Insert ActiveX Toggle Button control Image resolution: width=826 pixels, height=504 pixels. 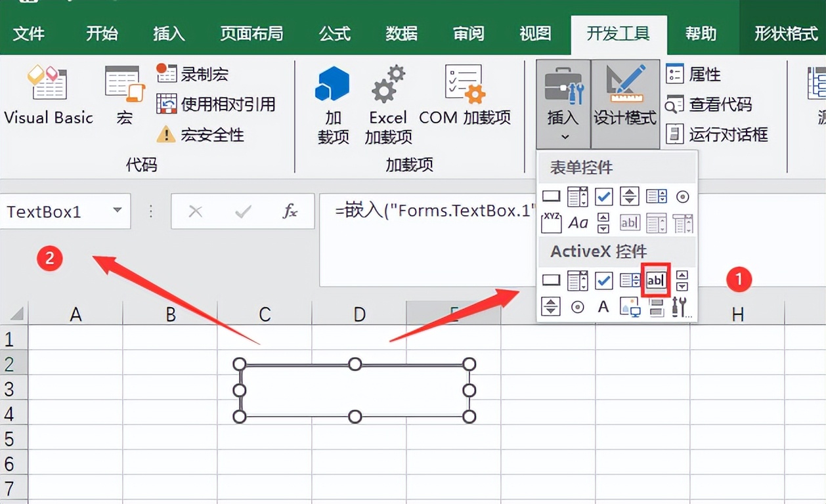(x=656, y=306)
